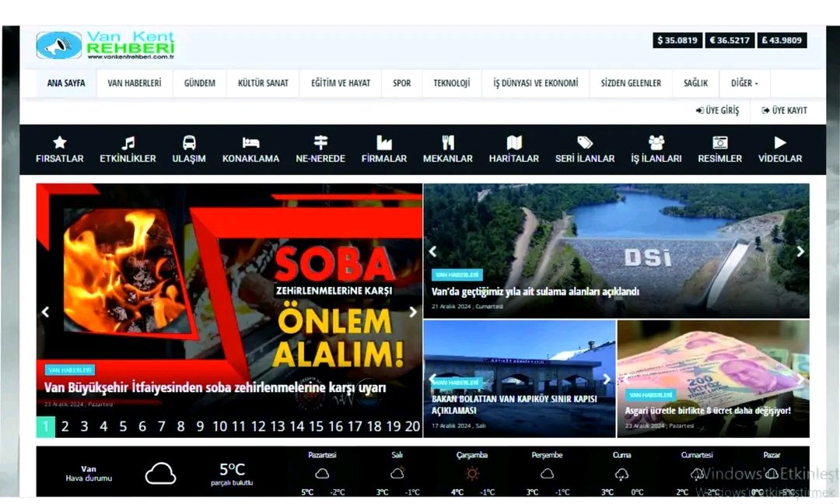Show next item in DSİ news slider
The image size is (840, 504).
point(800,251)
